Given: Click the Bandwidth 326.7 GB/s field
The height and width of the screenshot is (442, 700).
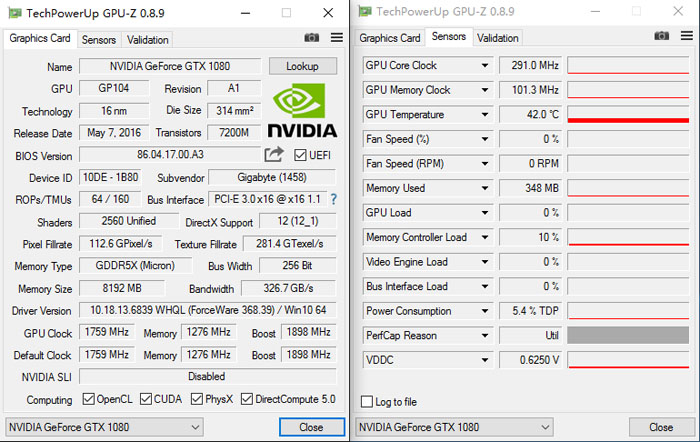Looking at the screenshot, I should [288, 288].
